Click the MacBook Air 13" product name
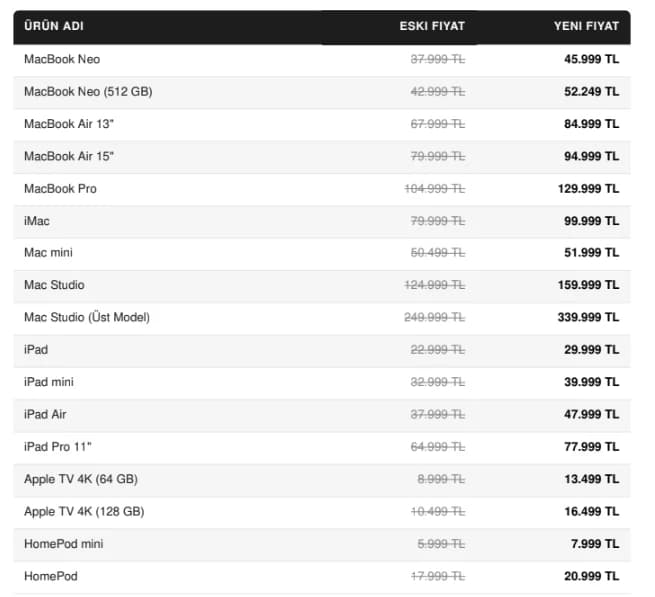Image resolution: width=655 pixels, height=597 pixels. point(69,124)
